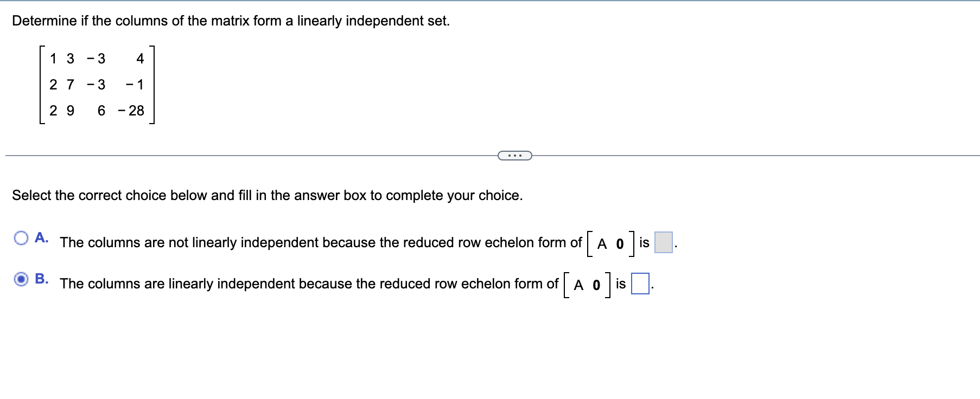Click the choice B label text
The image size is (980, 399).
pos(41,278)
